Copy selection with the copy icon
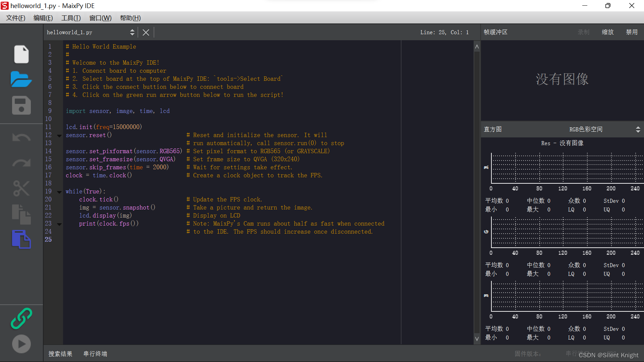 click(21, 214)
